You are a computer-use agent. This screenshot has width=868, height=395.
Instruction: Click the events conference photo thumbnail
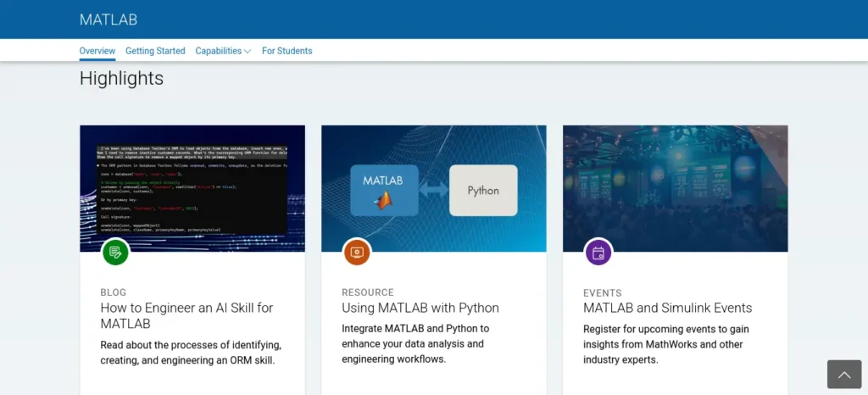click(x=676, y=189)
